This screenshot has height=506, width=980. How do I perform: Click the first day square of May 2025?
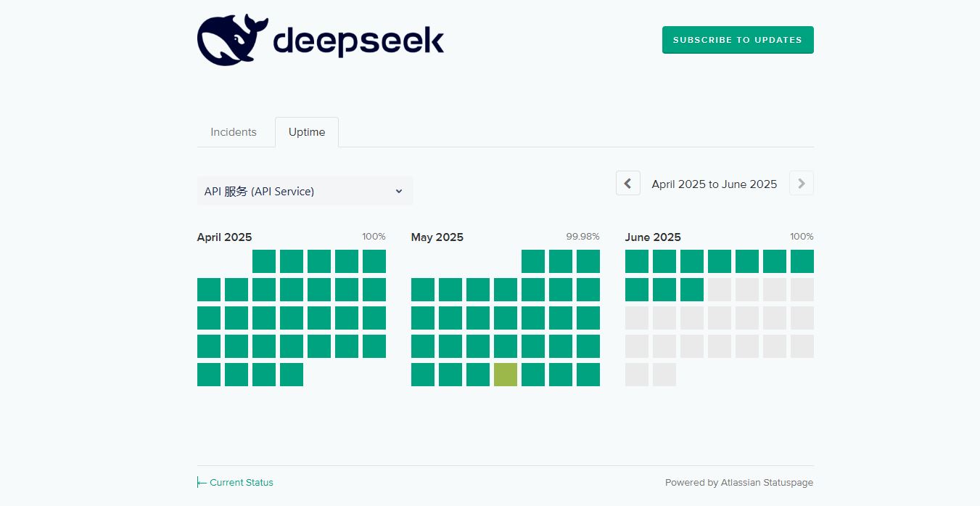click(533, 261)
